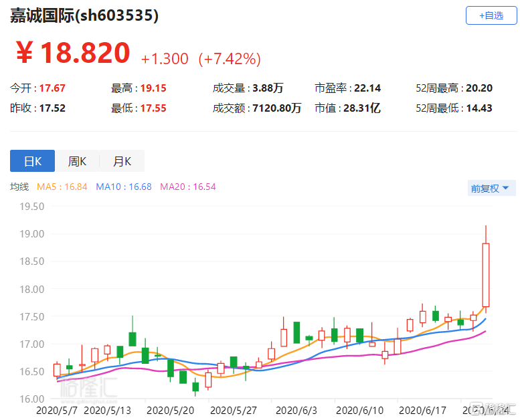Switch to 周K weekly chart tab
This screenshot has width=520, height=420.
point(77,161)
